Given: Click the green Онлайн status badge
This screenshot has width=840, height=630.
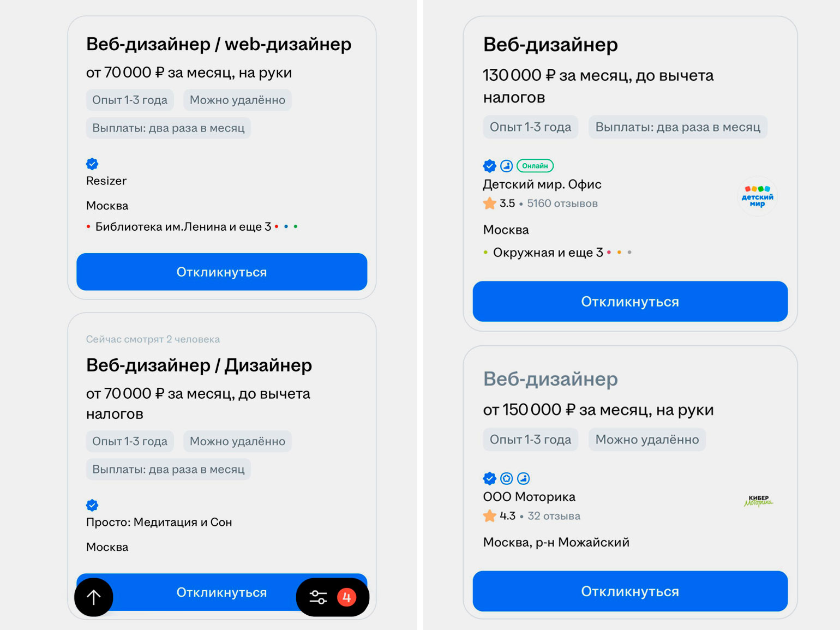Looking at the screenshot, I should [535, 166].
